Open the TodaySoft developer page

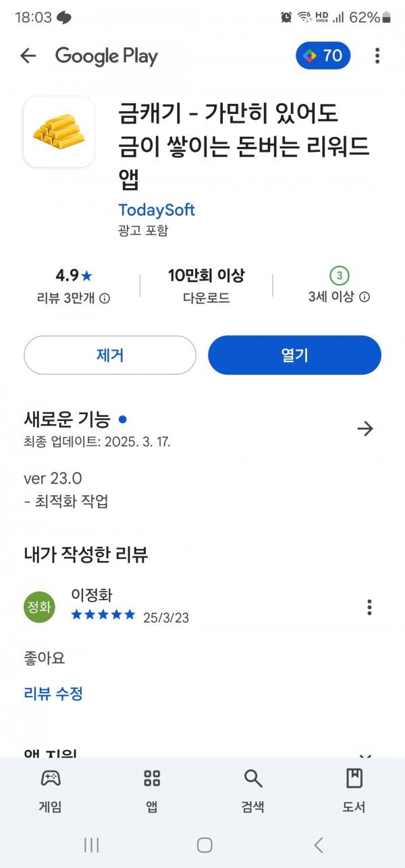tap(157, 210)
